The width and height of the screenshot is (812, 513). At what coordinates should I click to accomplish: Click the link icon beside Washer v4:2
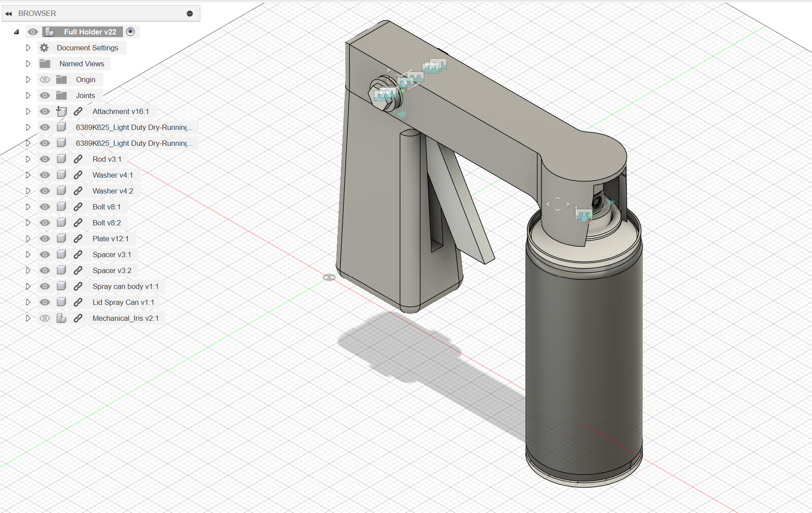(78, 191)
